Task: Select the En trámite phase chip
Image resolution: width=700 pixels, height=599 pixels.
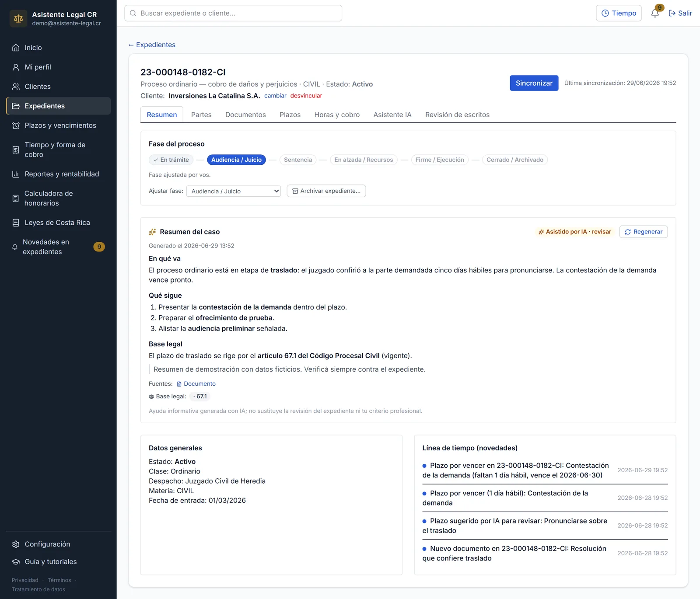Action: click(171, 160)
